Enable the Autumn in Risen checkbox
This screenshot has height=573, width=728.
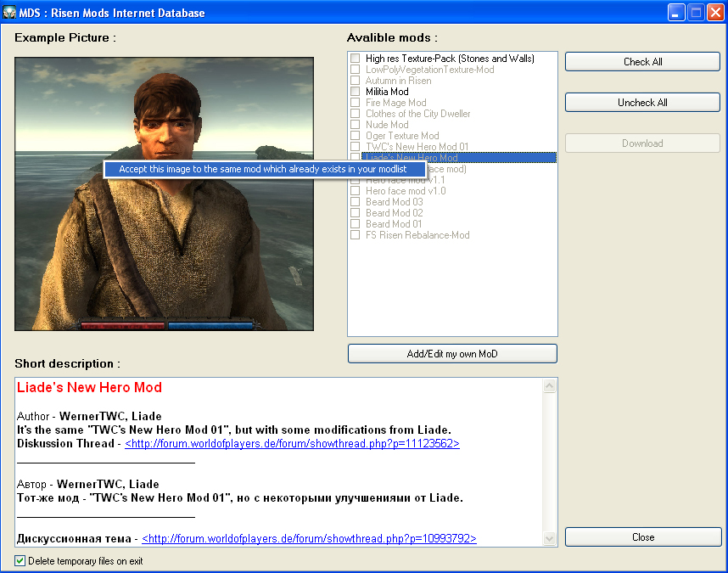(356, 81)
